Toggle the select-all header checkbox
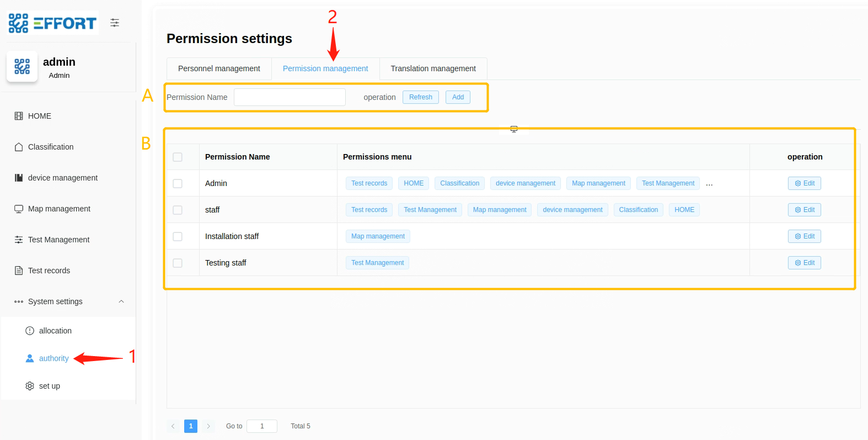The height and width of the screenshot is (440, 868). point(178,157)
